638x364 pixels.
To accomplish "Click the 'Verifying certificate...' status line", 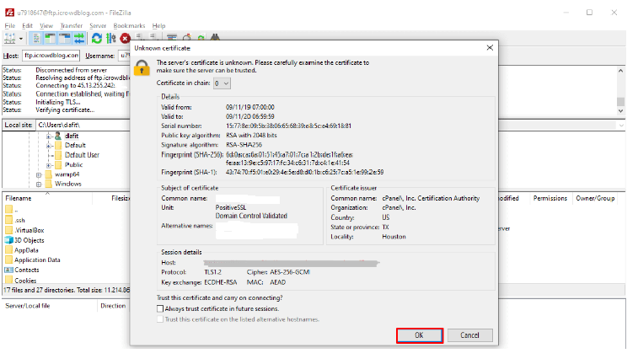I will [x=65, y=110].
